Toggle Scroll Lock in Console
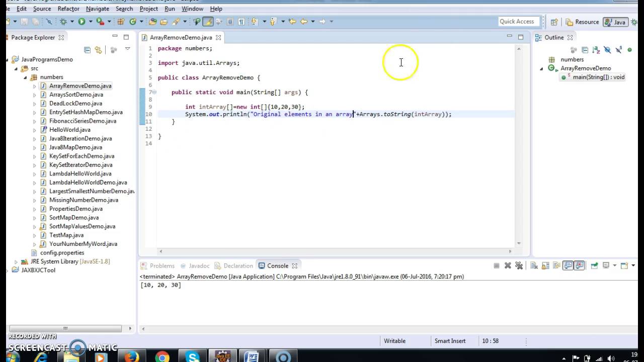 (545, 265)
